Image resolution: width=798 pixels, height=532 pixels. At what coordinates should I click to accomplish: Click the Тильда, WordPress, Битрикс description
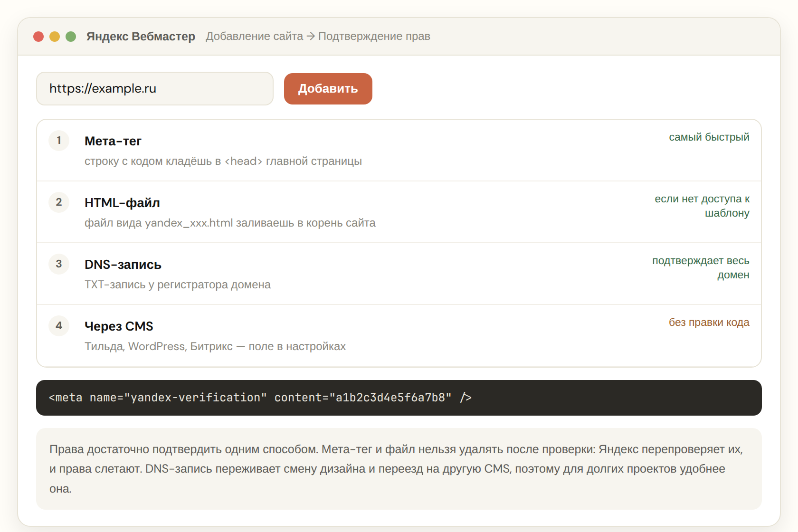[215, 346]
